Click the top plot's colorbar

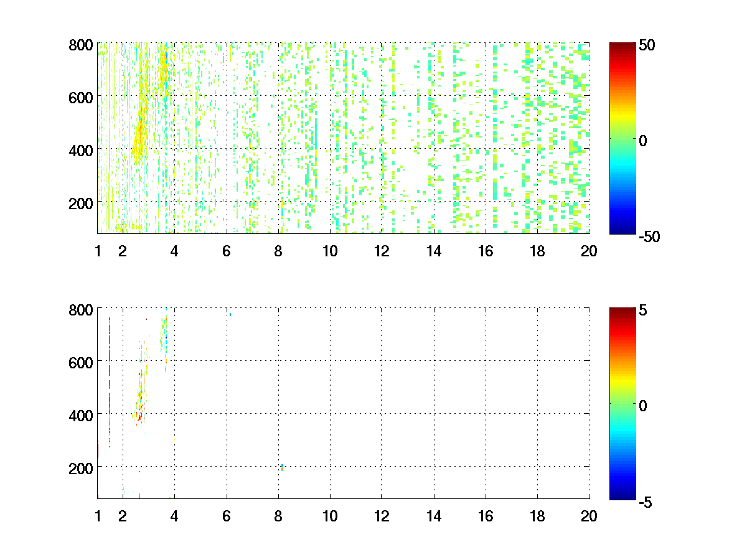[622, 138]
